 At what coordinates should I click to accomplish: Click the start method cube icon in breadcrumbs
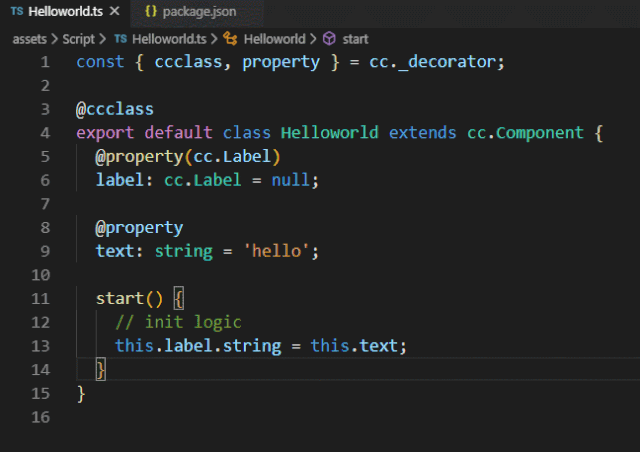point(329,39)
